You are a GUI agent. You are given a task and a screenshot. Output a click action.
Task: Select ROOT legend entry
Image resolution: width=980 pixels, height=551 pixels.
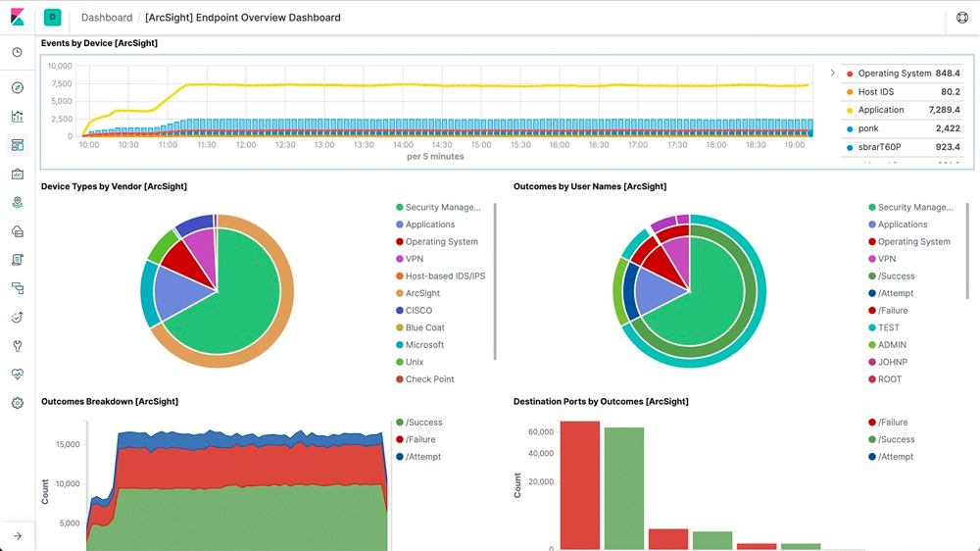[884, 379]
